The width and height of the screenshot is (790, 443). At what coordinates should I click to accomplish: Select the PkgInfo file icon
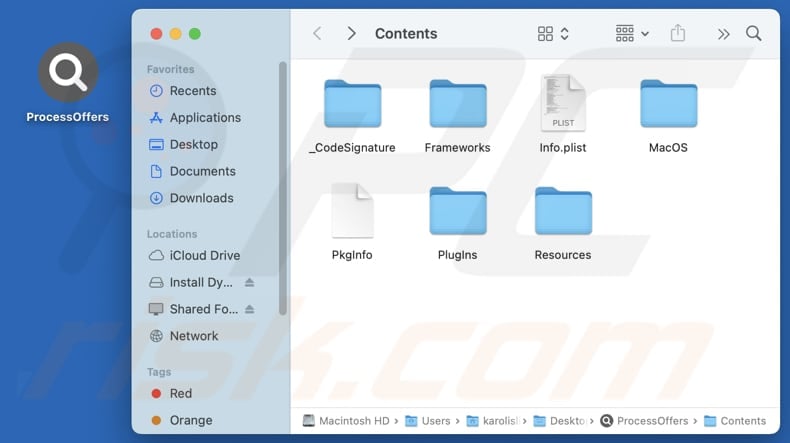[352, 211]
